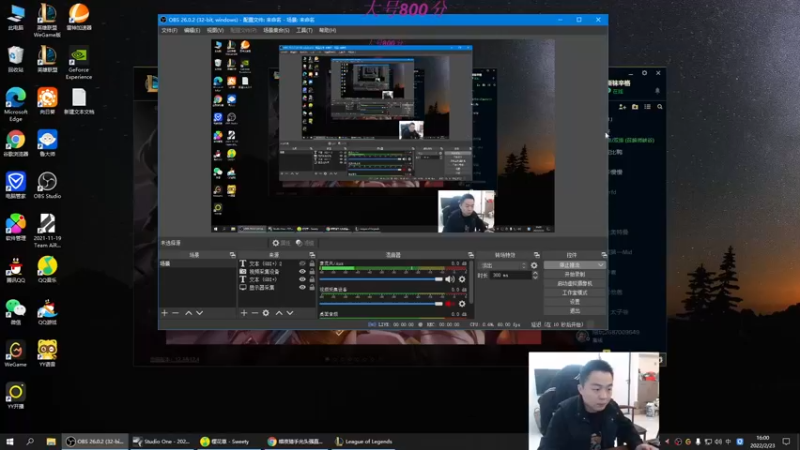
Task: Hide the 显示器采集 source with its eye icon
Action: click(x=302, y=287)
